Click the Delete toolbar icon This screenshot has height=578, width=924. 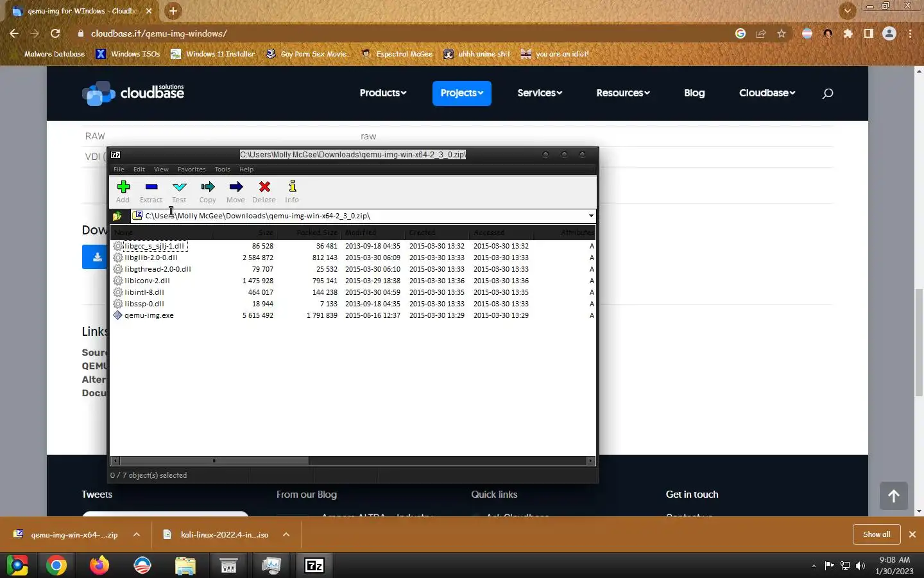click(264, 191)
